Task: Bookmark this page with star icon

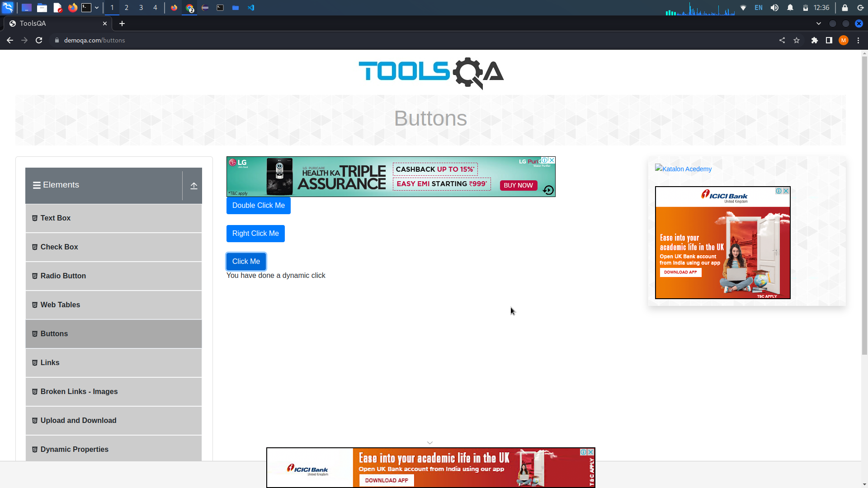Action: 797,40
